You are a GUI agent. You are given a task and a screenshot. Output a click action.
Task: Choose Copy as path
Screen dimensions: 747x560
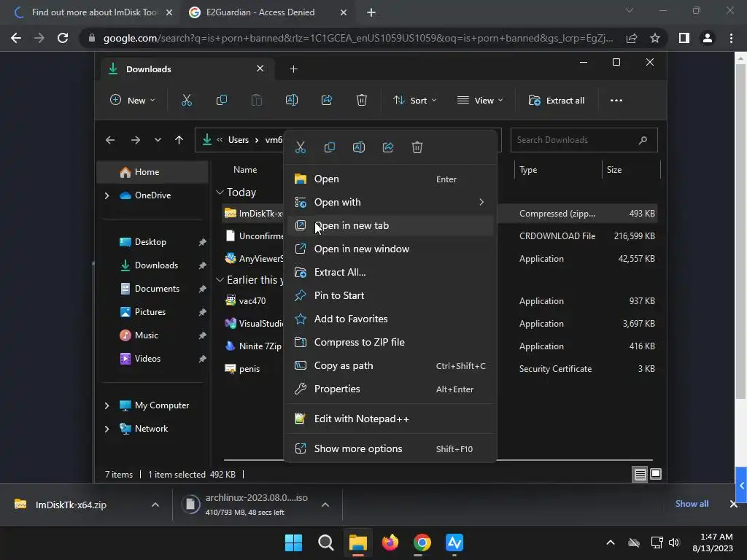click(390, 366)
